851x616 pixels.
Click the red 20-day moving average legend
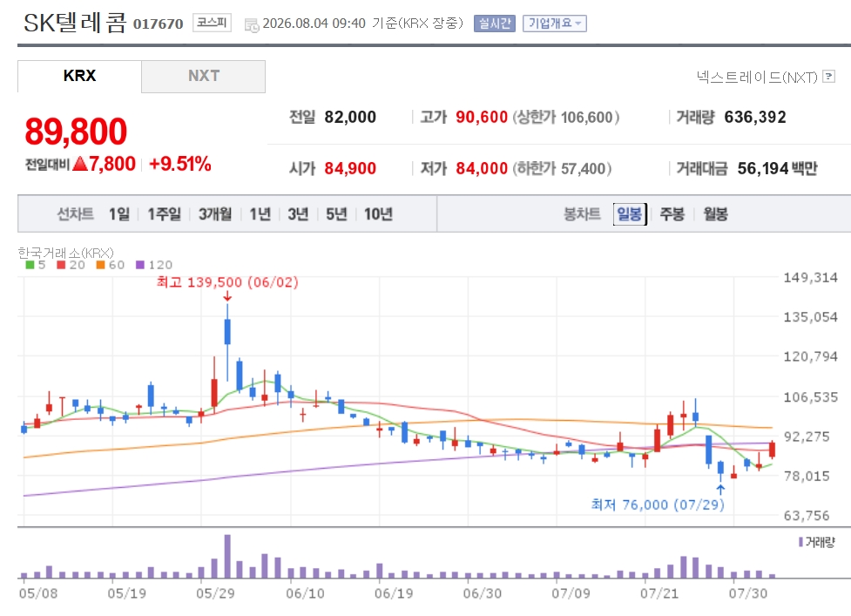(71, 265)
